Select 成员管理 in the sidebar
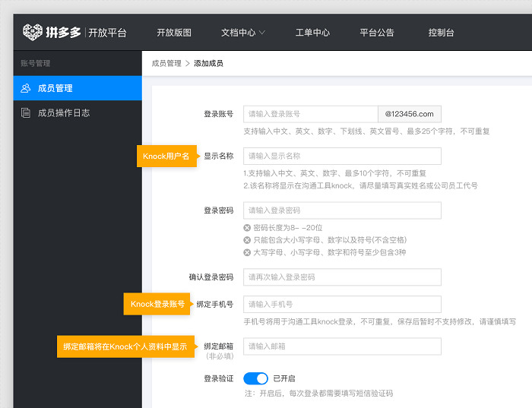 55,88
